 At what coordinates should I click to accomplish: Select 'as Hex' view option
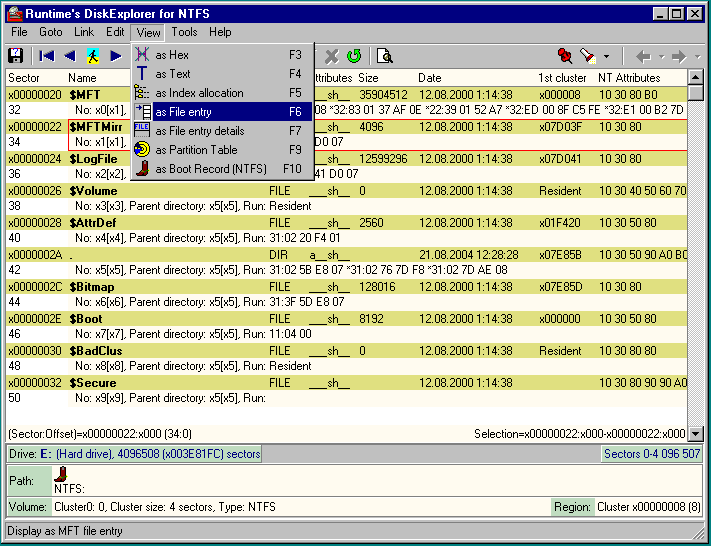coord(222,55)
